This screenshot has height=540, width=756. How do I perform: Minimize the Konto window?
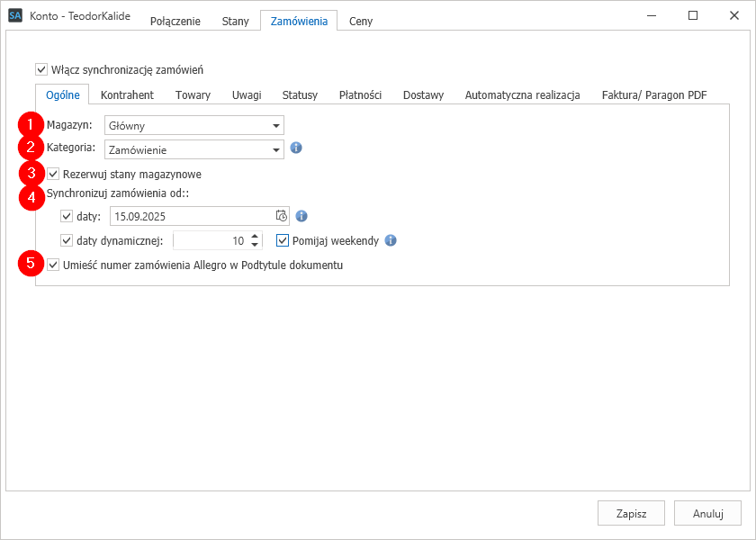(652, 15)
